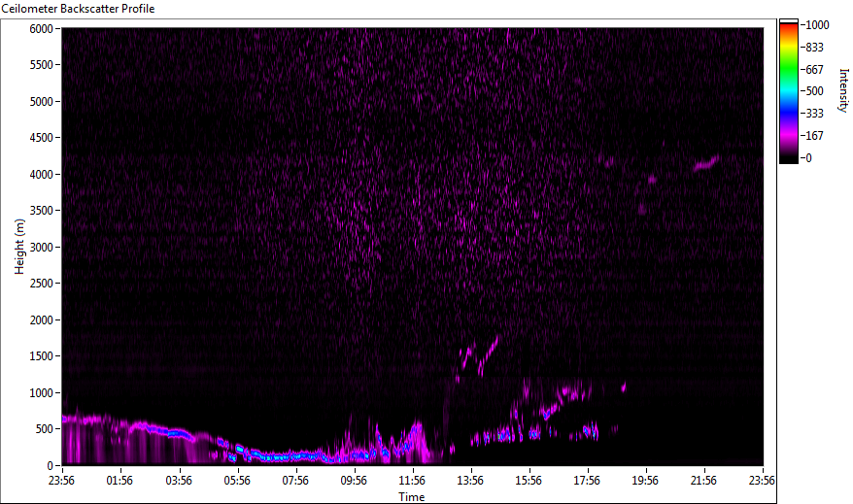This screenshot has height=504, width=853.
Task: Click the 6000 height tick label
Action: coord(42,29)
